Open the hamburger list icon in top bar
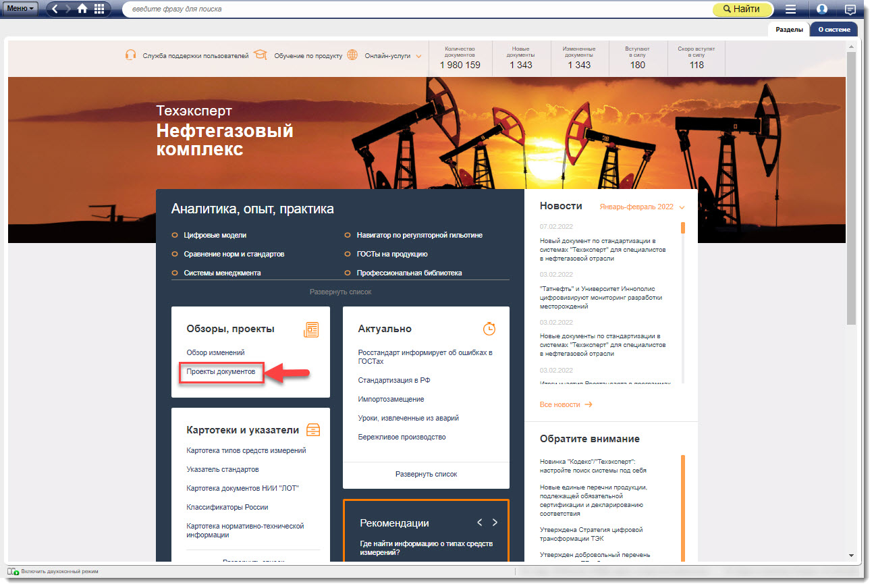Screen dimensions: 874x588 (x=791, y=9)
